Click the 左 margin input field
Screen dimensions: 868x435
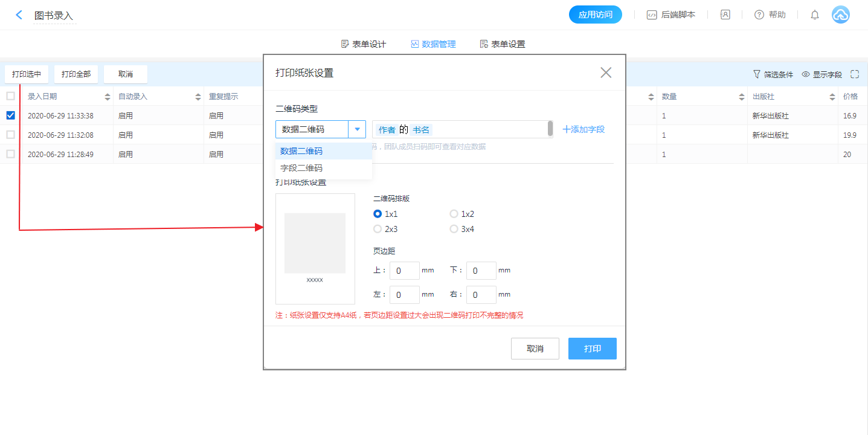point(405,295)
